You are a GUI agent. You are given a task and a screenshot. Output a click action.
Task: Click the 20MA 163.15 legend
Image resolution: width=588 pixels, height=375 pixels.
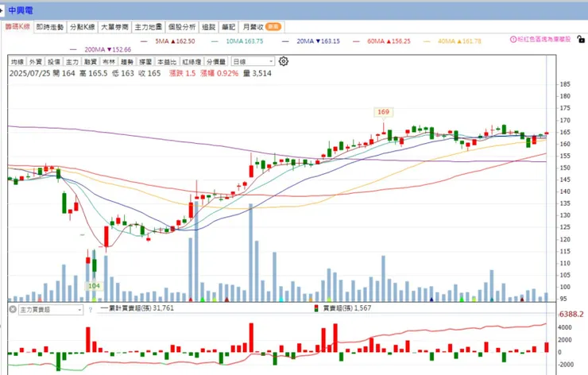pos(311,41)
